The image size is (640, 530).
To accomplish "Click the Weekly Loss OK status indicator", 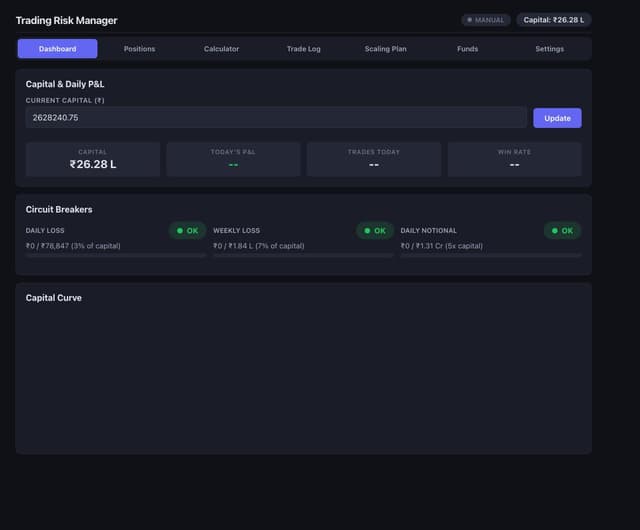I will pyautogui.click(x=375, y=231).
